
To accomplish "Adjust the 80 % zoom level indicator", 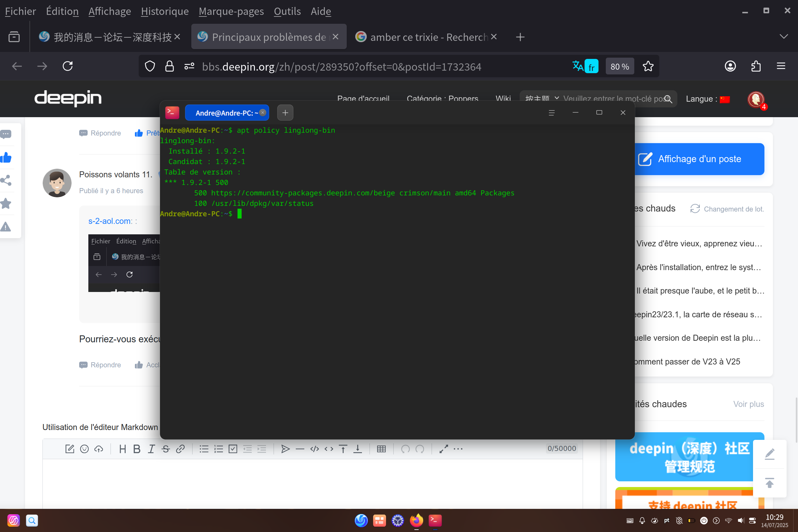I will coord(619,66).
